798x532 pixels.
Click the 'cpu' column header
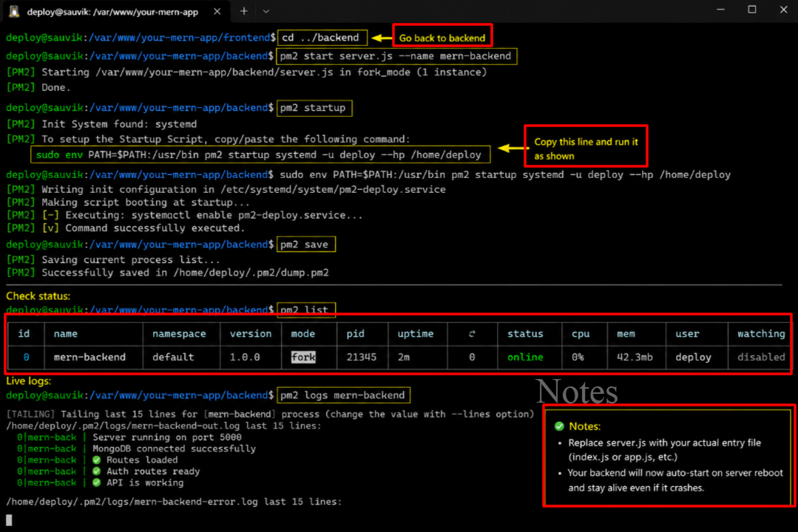tap(581, 334)
